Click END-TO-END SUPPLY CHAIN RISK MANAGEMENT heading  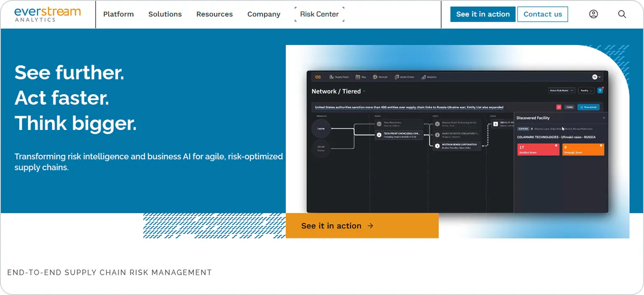click(x=109, y=272)
